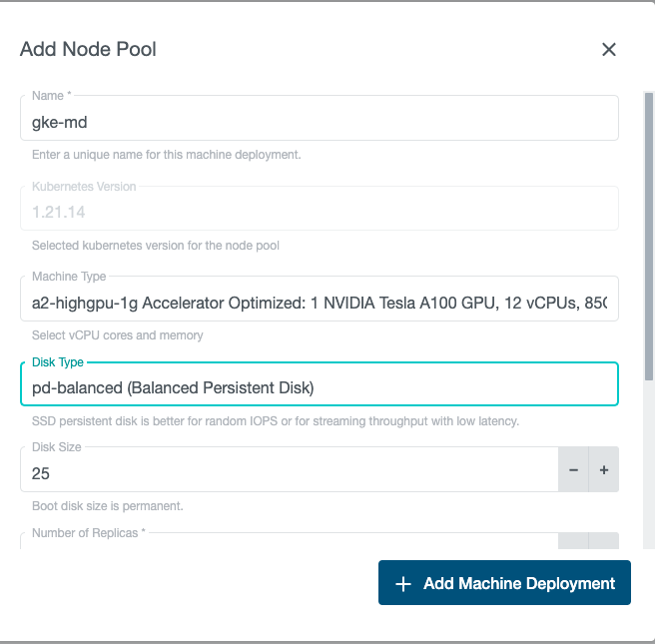The image size is (655, 644).
Task: Increase the Disk Size value
Action: pos(604,469)
